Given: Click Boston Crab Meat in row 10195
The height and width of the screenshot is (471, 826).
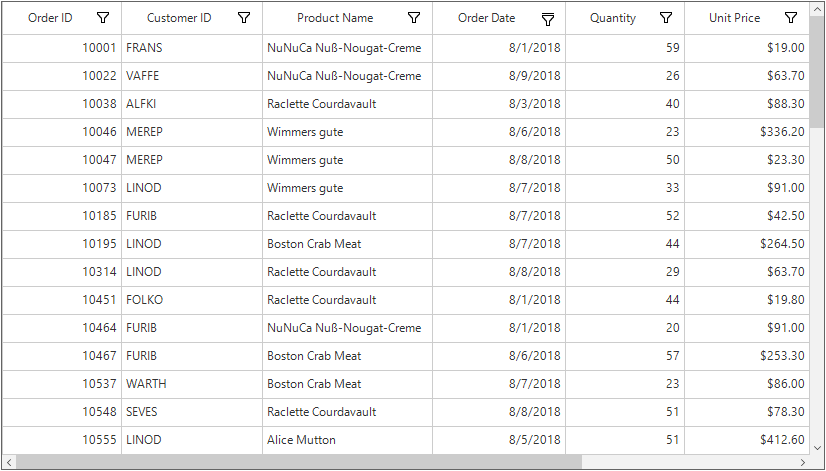Looking at the screenshot, I should (x=348, y=244).
